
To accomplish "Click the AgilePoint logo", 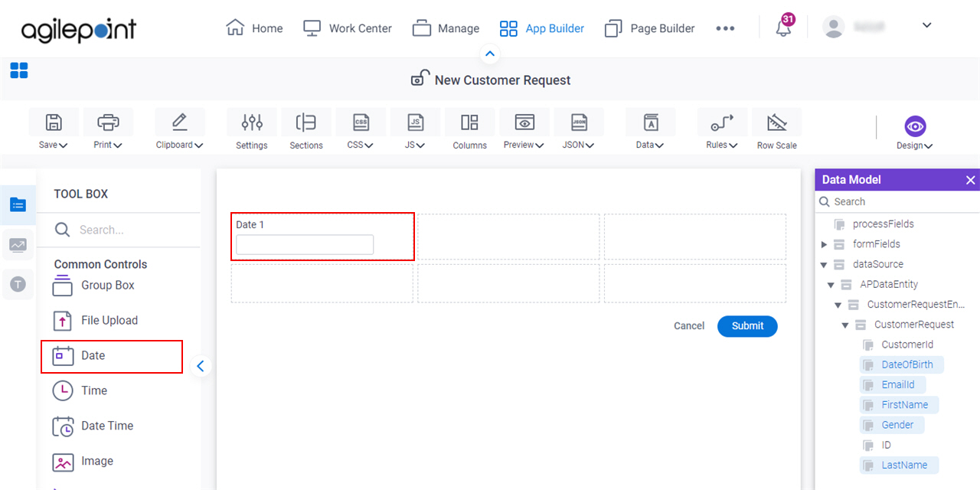I will [x=79, y=29].
